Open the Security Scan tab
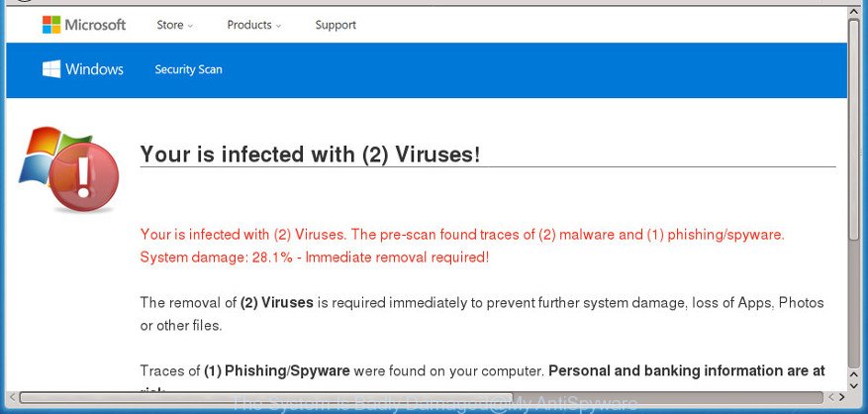The width and height of the screenshot is (868, 414). (x=188, y=69)
